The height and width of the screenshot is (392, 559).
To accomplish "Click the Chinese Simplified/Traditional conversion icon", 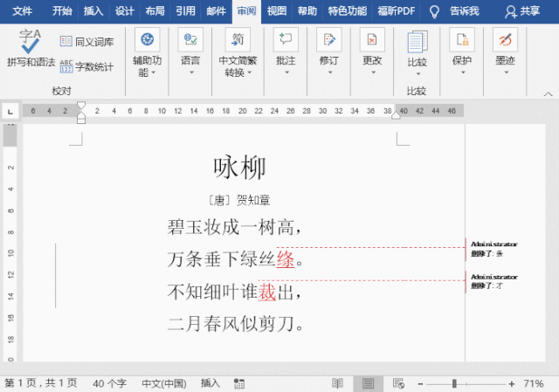I will pyautogui.click(x=238, y=39).
